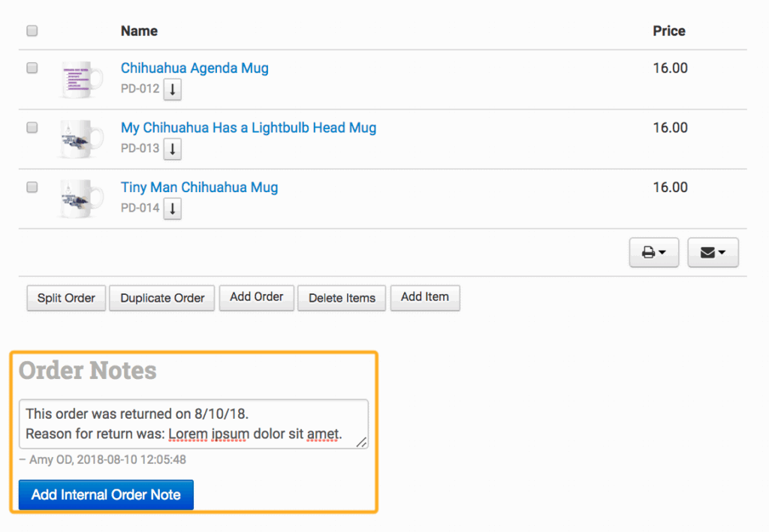Tick the Tiny Man Chihuahua Mug checkbox
769x532 pixels.
click(32, 187)
